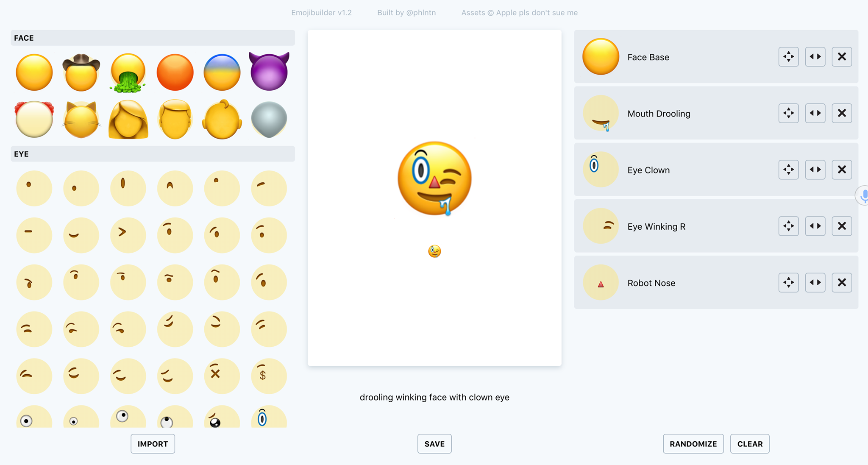Pick the face with long blonde hair

(128, 120)
